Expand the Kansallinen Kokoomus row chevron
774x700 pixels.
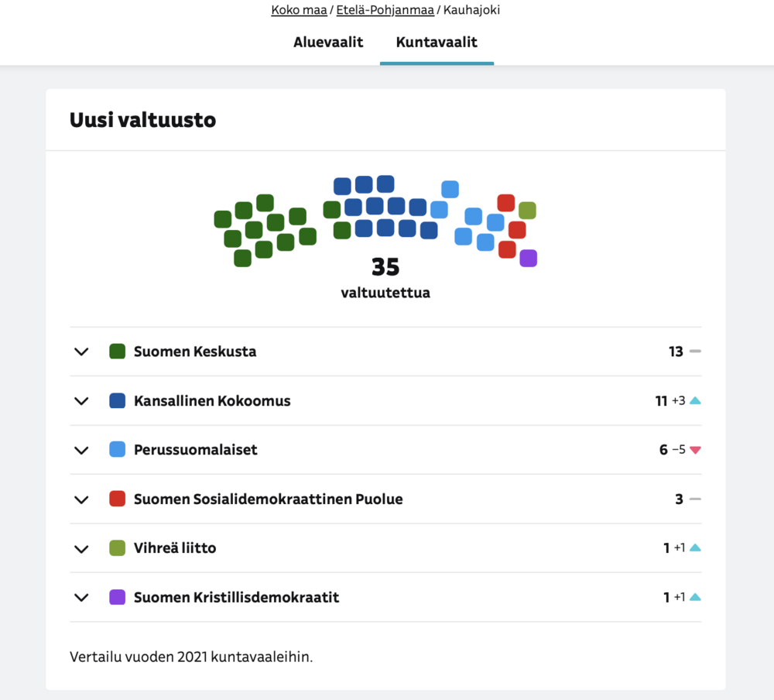81,401
